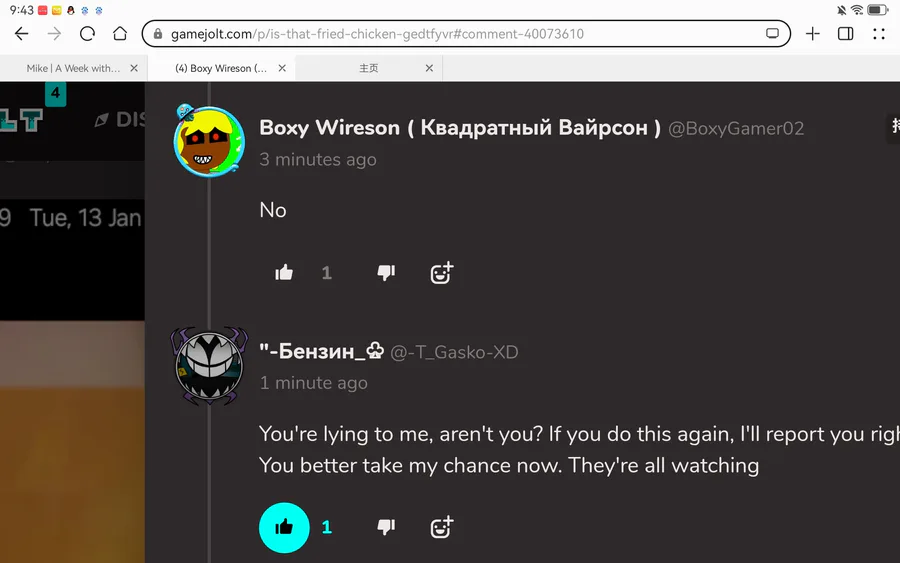Open Boxy Wireson's avatar profile picture
The image size is (900, 563).
(210, 141)
